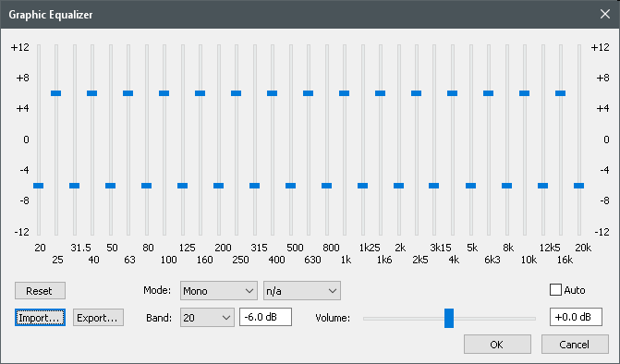Click the 630 Hz band slider handle
The width and height of the screenshot is (620, 364).
(309, 93)
